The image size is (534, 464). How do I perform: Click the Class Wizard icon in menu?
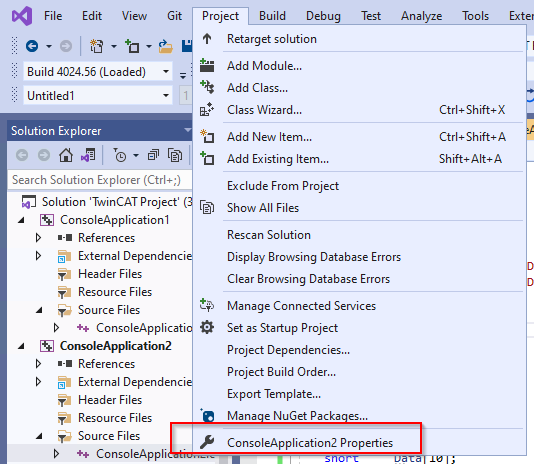tap(207, 110)
